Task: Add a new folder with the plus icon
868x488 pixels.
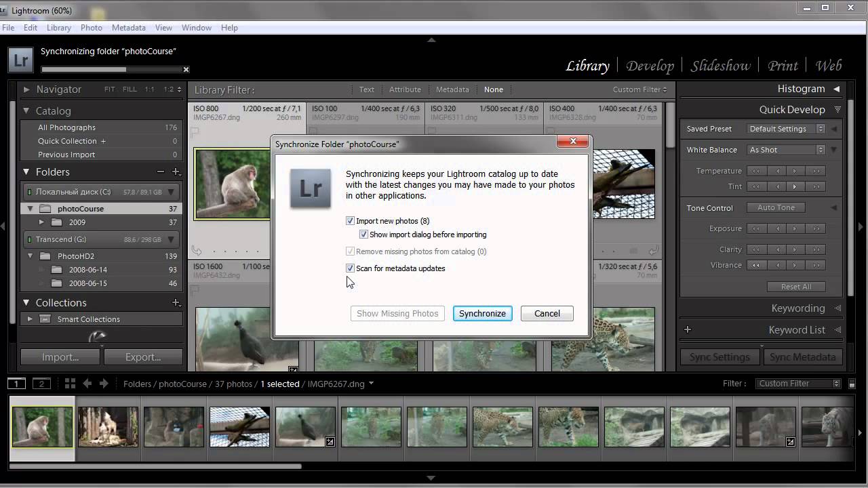Action: coord(176,172)
